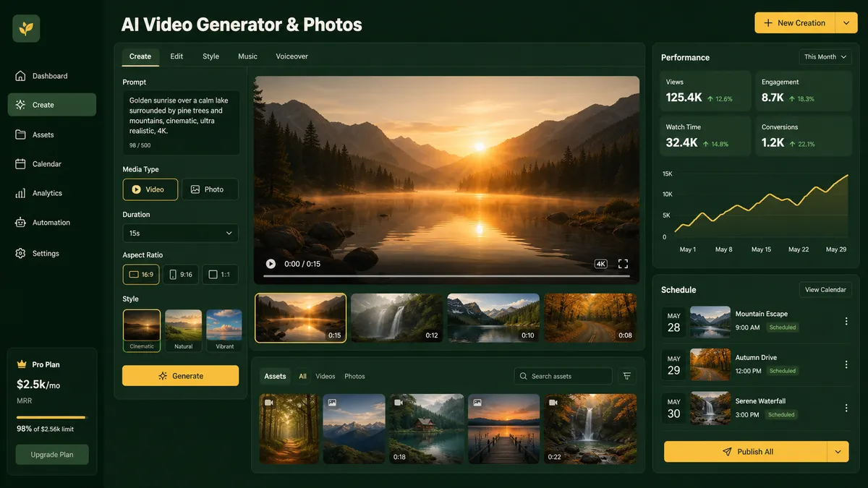Open options menu for Autumn Drive

point(846,364)
